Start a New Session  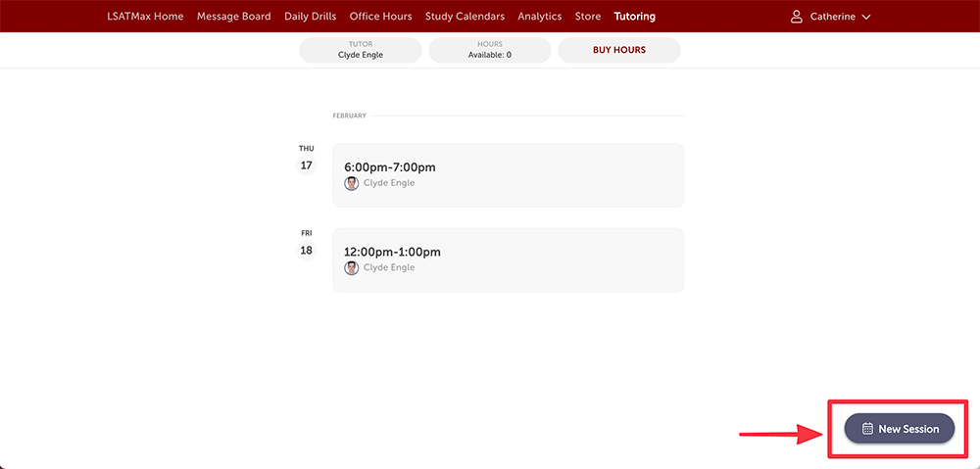[x=900, y=429]
